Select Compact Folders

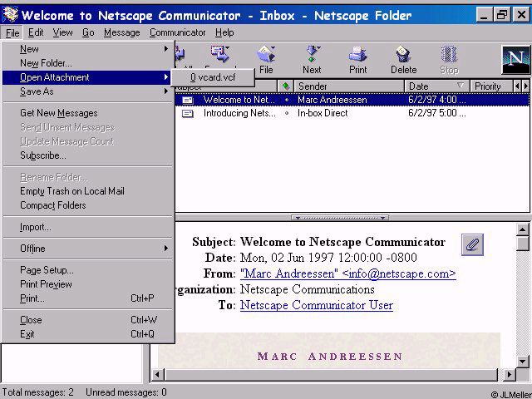pyautogui.click(x=88, y=205)
